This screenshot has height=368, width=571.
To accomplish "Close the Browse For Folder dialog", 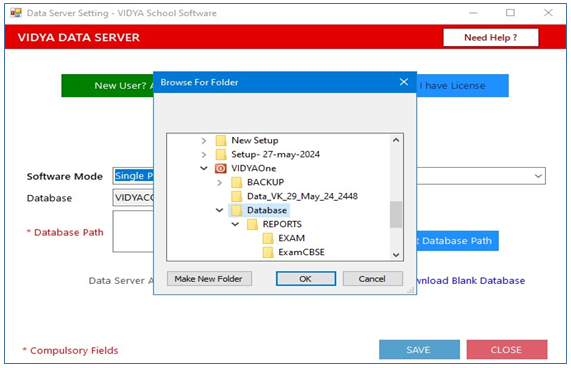I will (x=403, y=82).
